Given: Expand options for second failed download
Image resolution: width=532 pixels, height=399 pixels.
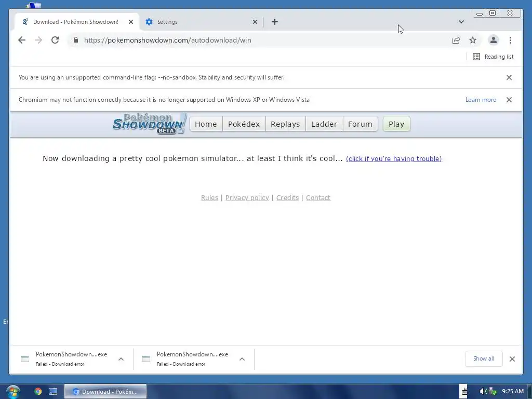Looking at the screenshot, I should (x=242, y=359).
